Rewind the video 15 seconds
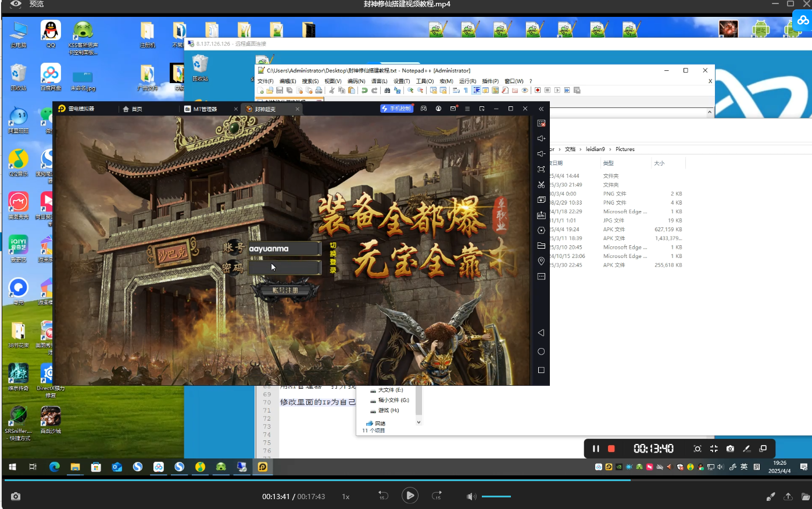This screenshot has width=812, height=509. [383, 496]
